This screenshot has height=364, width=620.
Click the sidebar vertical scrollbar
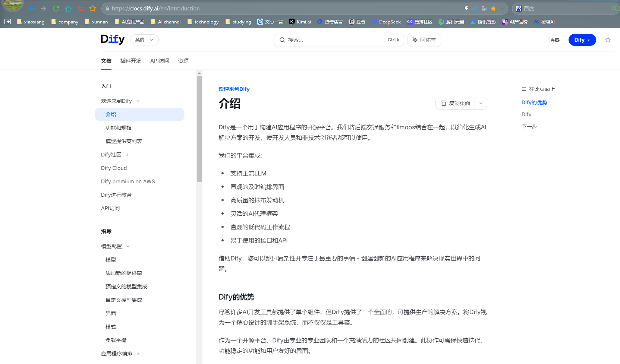[199, 129]
